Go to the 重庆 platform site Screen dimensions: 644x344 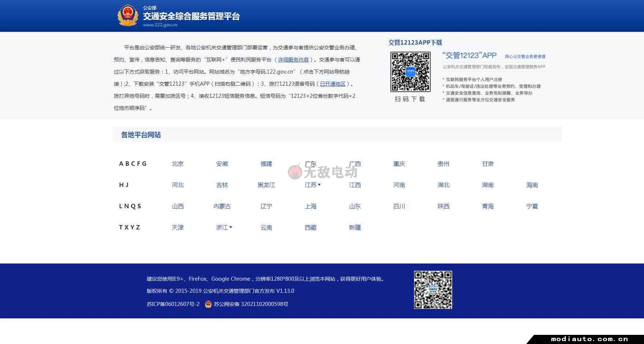[x=399, y=164]
